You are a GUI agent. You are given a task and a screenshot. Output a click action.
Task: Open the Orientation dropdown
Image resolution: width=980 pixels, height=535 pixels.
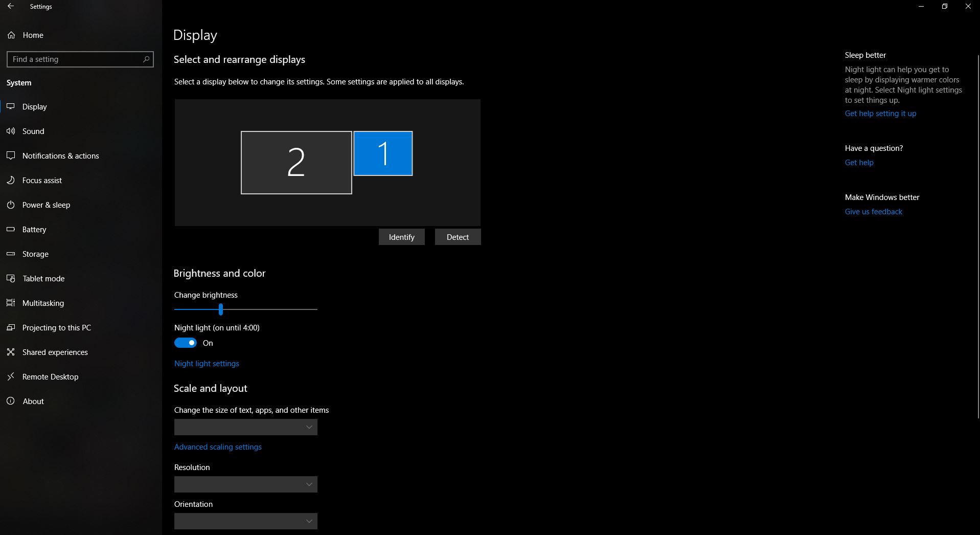[246, 521]
